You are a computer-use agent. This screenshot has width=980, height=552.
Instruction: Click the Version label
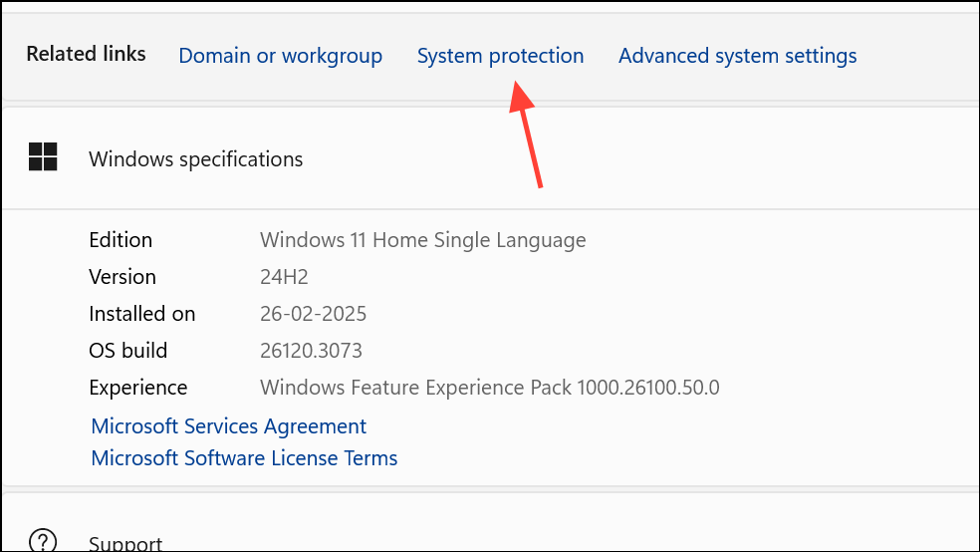(x=122, y=277)
